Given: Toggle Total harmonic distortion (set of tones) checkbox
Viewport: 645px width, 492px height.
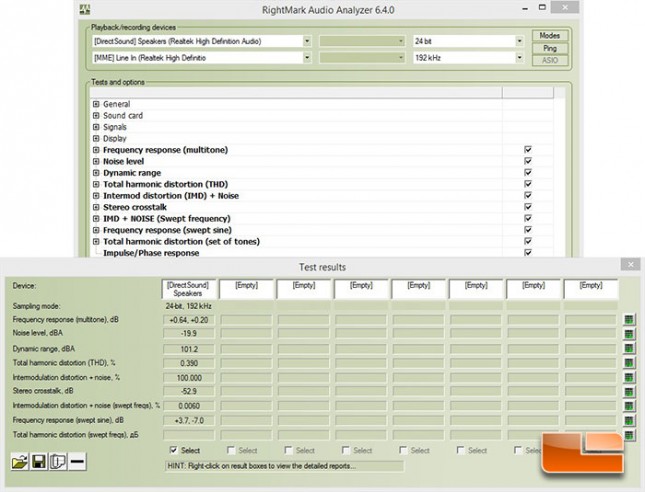Looking at the screenshot, I should tap(528, 241).
